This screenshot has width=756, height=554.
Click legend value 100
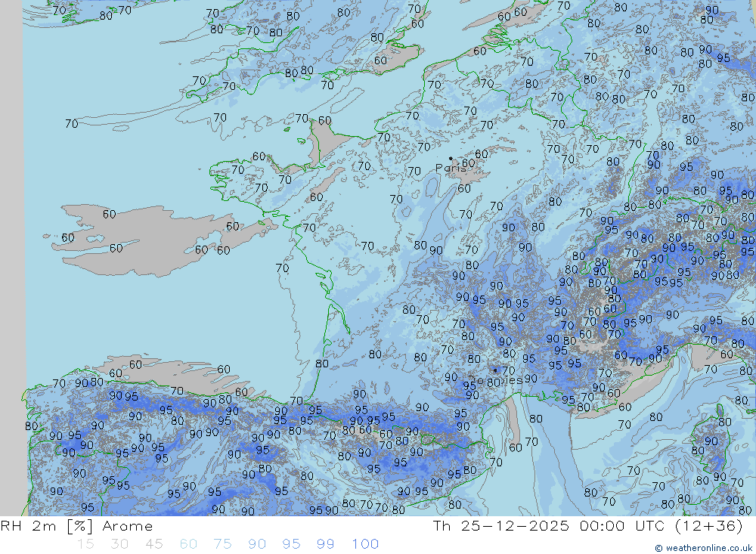click(x=365, y=544)
